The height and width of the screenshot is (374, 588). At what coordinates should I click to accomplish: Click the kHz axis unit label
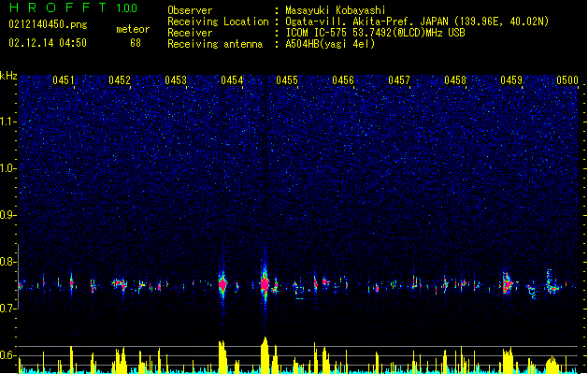click(8, 76)
